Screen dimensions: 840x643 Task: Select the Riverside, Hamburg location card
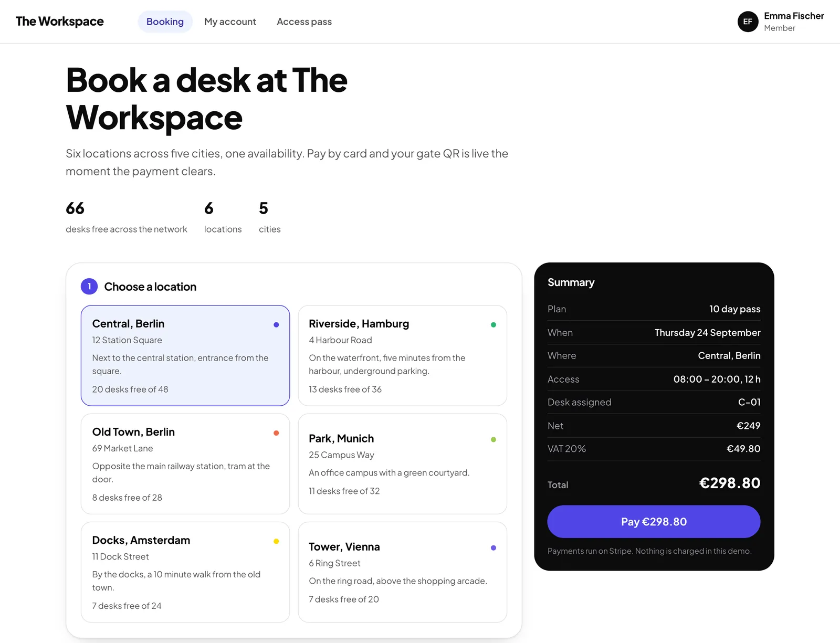[402, 355]
